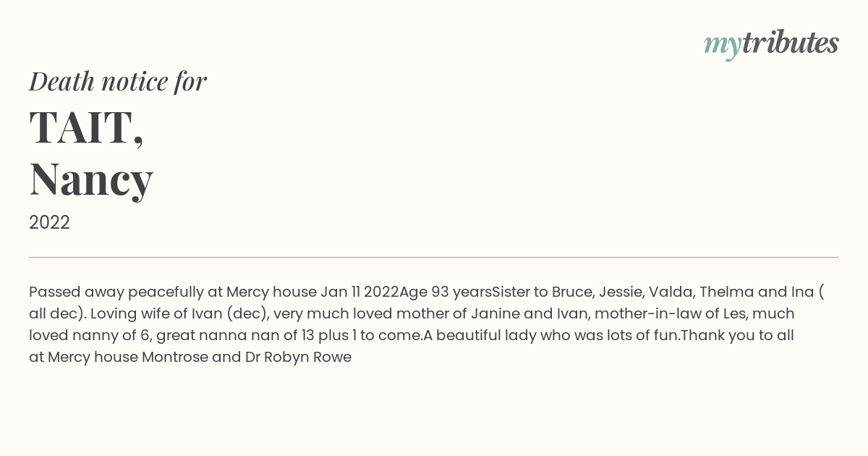Click the year '2022' below the name
This screenshot has height=456, width=868.
coord(49,223)
